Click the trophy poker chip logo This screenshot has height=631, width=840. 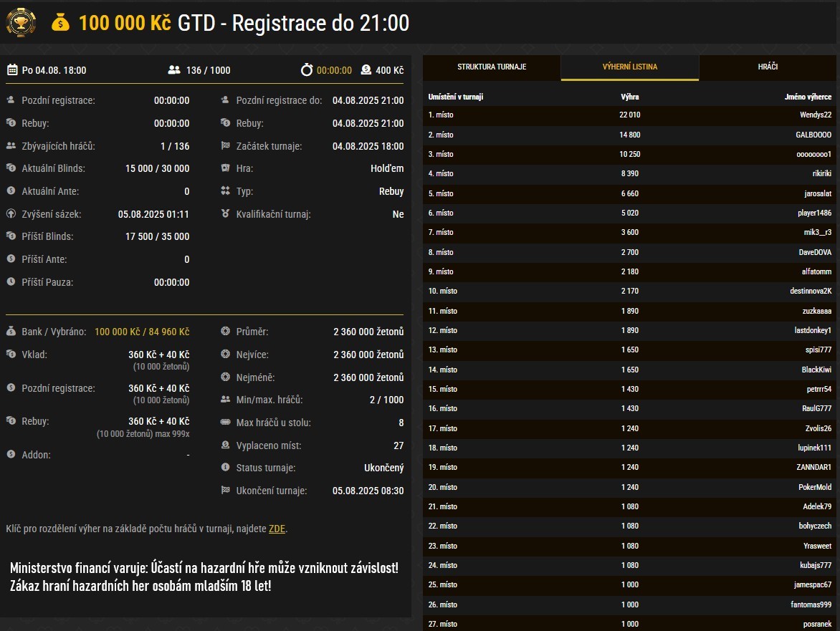click(x=21, y=23)
